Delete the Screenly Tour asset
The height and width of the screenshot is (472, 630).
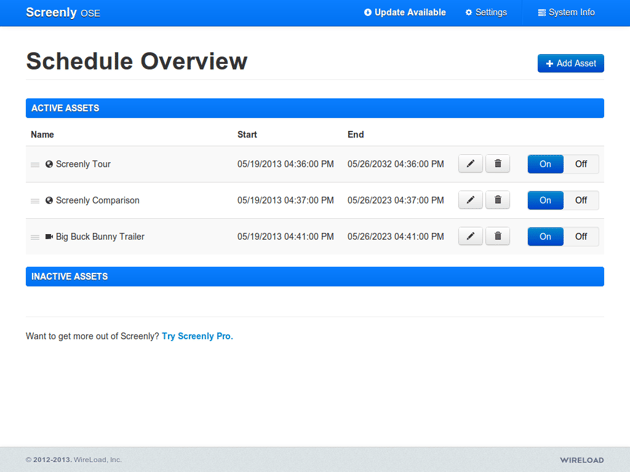tap(498, 164)
